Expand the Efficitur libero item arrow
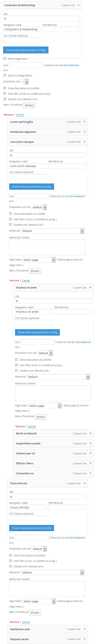95x644 pixels. pyautogui.click(x=91, y=463)
